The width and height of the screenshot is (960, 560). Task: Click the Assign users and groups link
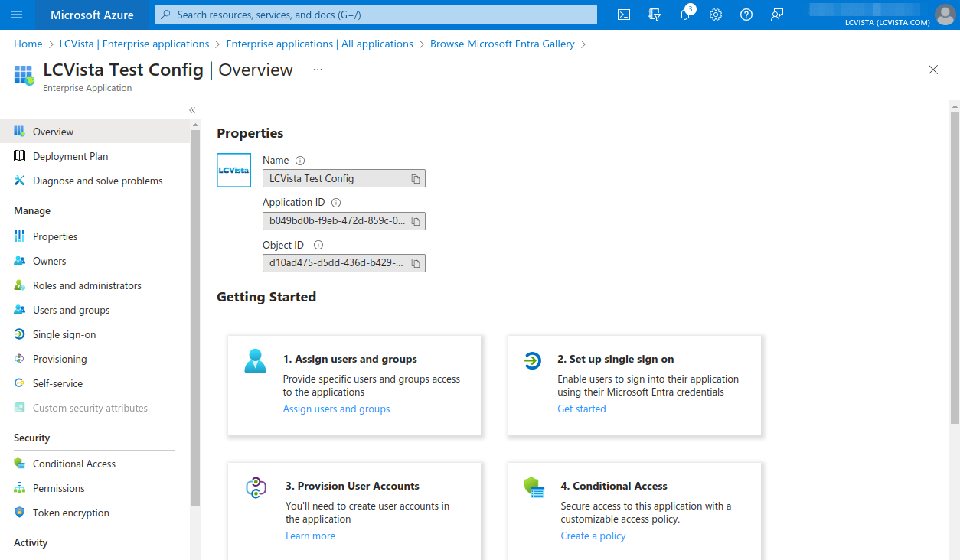coord(336,409)
